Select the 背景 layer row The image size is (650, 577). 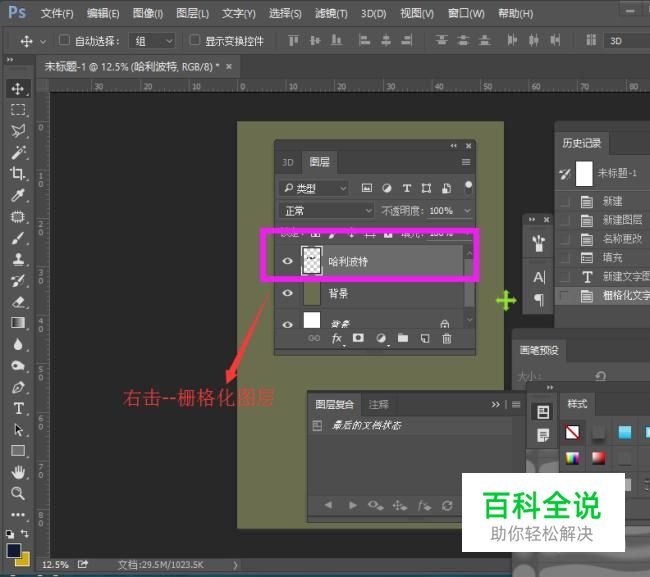(x=369, y=293)
